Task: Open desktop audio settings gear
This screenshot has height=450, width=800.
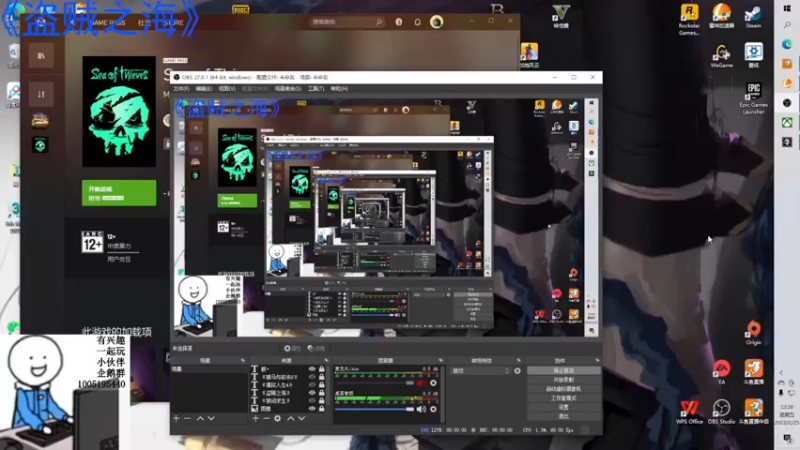Action: [433, 409]
